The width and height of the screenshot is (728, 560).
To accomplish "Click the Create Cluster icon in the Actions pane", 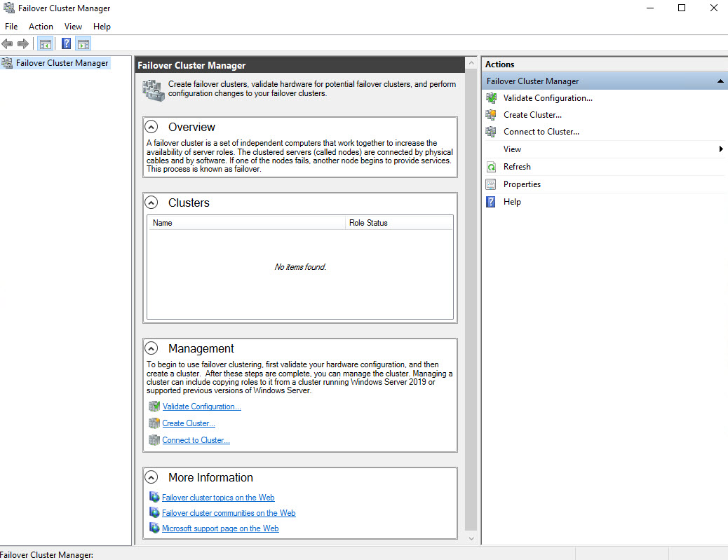I will 491,115.
